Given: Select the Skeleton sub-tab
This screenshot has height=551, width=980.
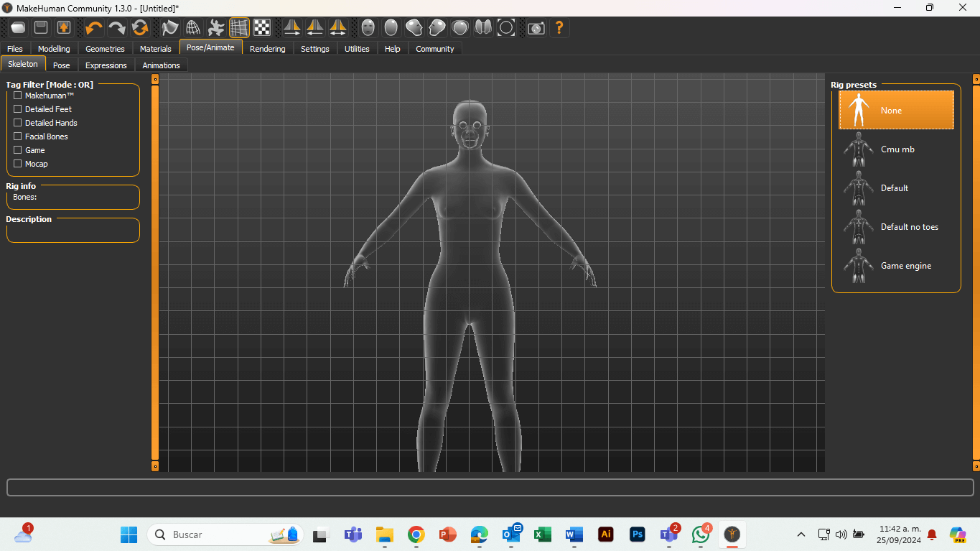Looking at the screenshot, I should tap(23, 64).
